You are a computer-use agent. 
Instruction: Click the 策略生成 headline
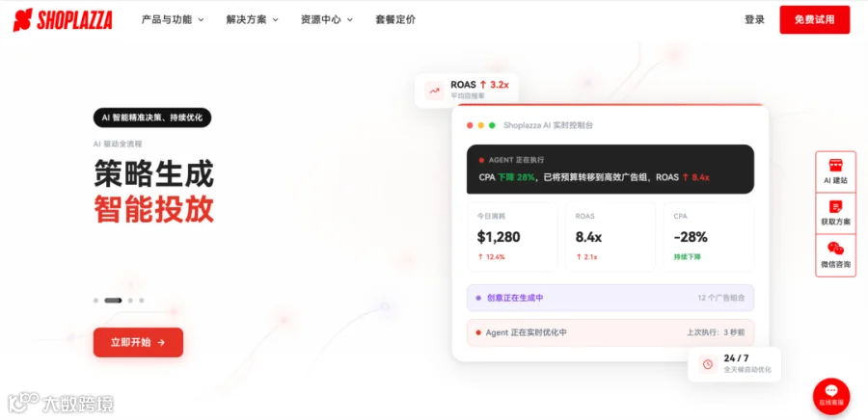pyautogui.click(x=154, y=173)
